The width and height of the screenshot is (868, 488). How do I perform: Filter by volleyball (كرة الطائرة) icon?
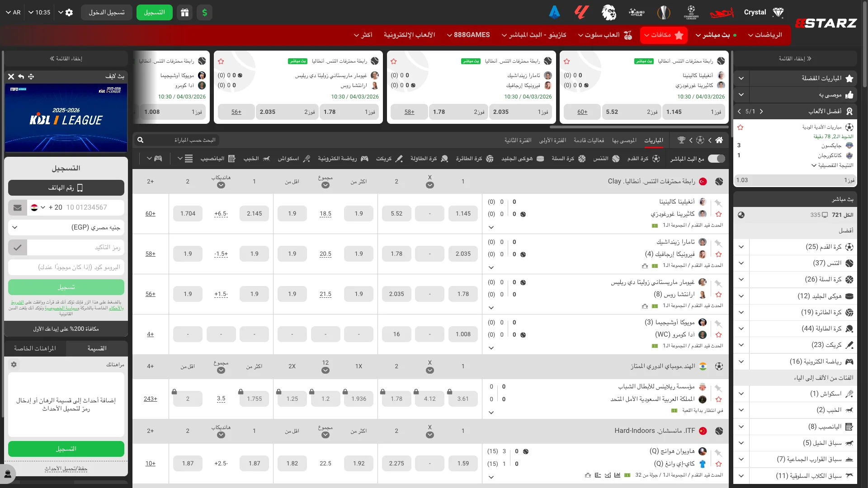click(x=490, y=159)
